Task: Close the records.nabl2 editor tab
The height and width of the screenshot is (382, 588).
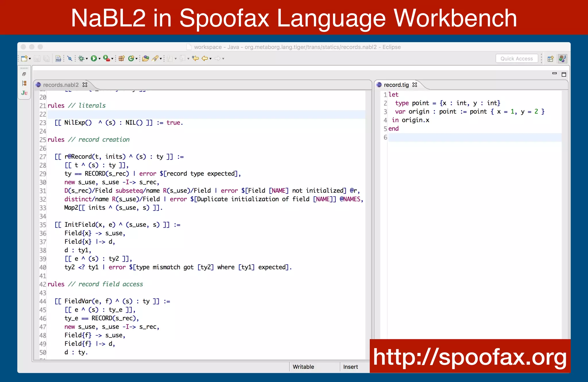Action: pyautogui.click(x=85, y=85)
